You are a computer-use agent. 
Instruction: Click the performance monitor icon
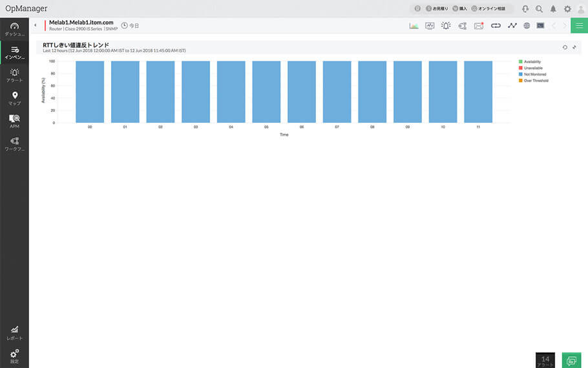point(430,26)
